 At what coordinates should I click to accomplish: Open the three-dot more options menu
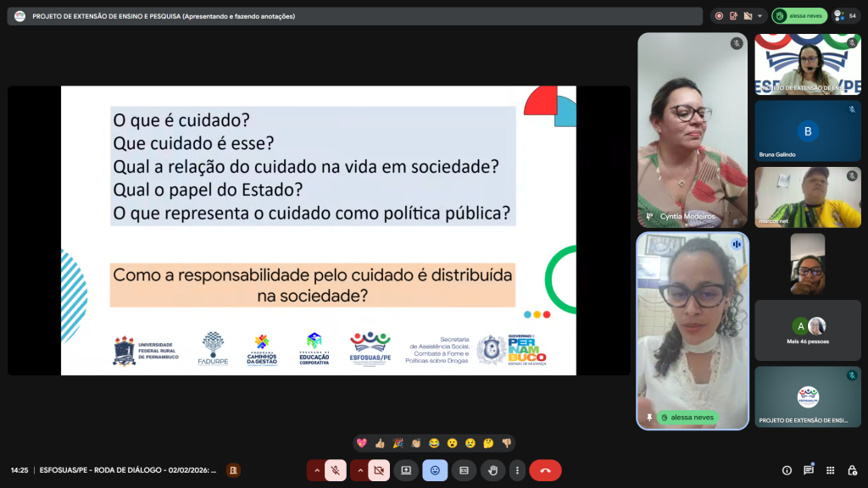coord(517,470)
